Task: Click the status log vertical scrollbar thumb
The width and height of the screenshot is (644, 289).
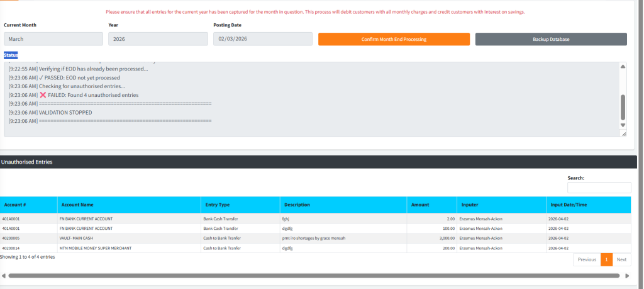Action: (623, 106)
